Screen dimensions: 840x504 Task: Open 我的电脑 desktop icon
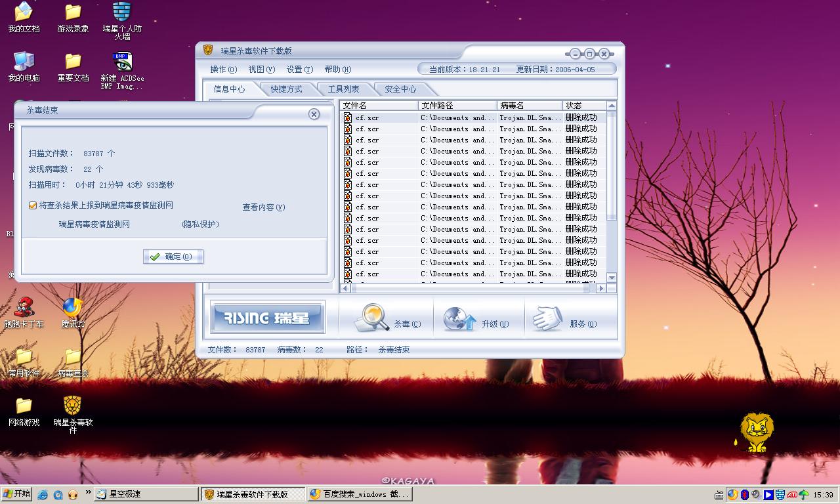pos(24,67)
